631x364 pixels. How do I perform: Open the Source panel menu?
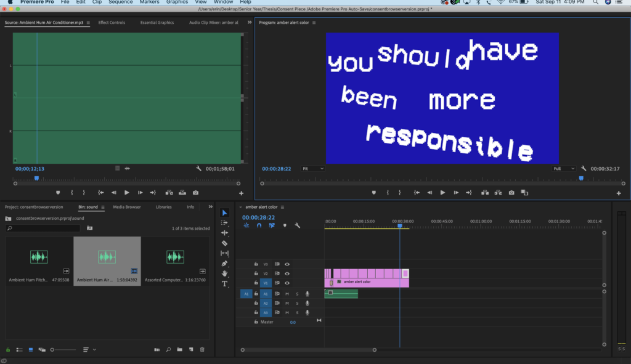pos(88,23)
